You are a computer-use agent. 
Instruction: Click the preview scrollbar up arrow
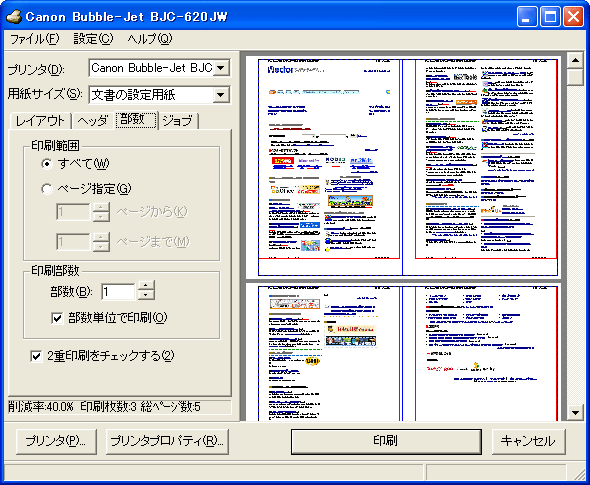click(575, 60)
